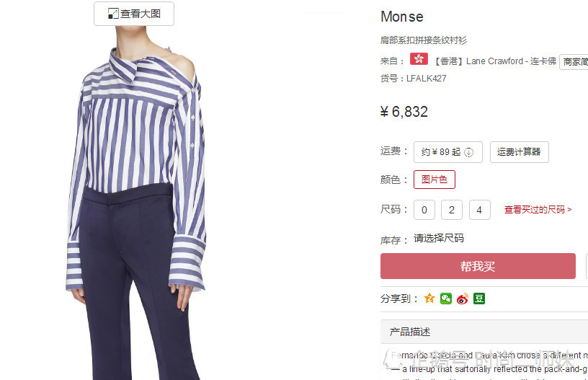Click the Monse brand title
The image size is (588, 380).
pyautogui.click(x=402, y=17)
